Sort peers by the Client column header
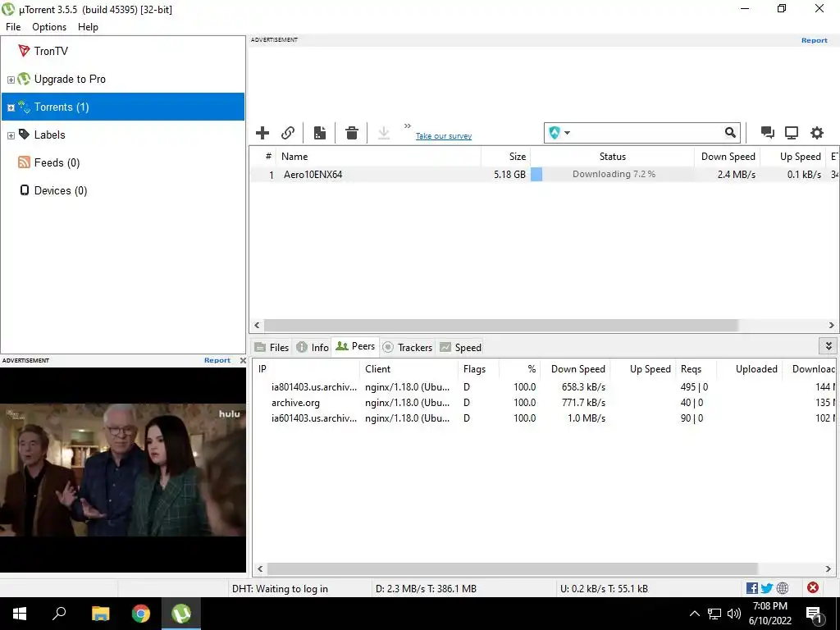The width and height of the screenshot is (840, 630). (x=409, y=369)
